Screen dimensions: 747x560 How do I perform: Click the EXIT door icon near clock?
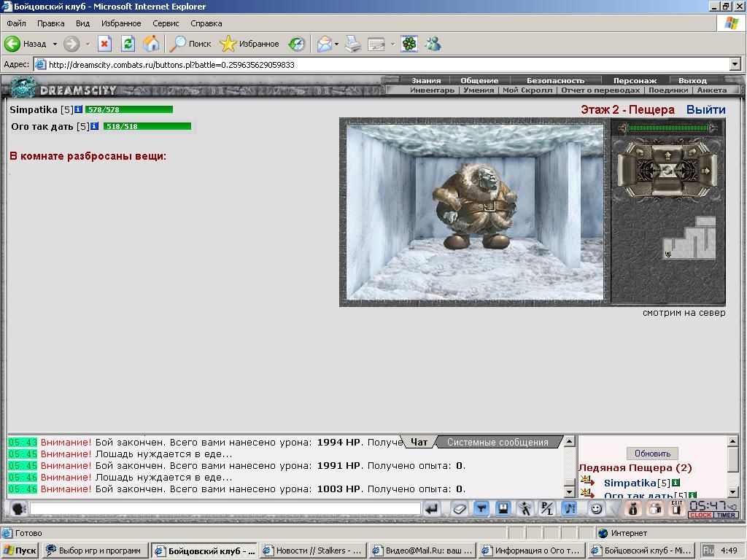(x=676, y=508)
